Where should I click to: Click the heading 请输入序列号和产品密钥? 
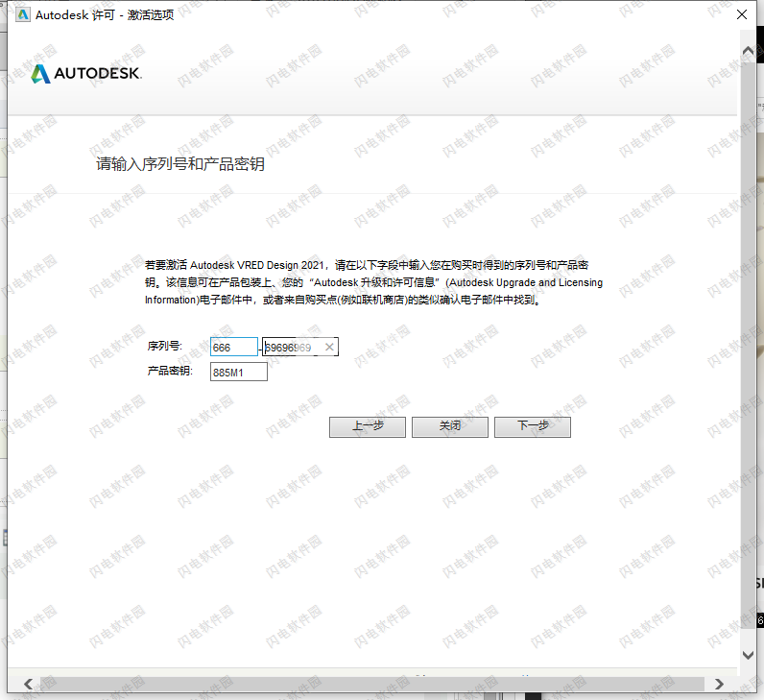180,164
